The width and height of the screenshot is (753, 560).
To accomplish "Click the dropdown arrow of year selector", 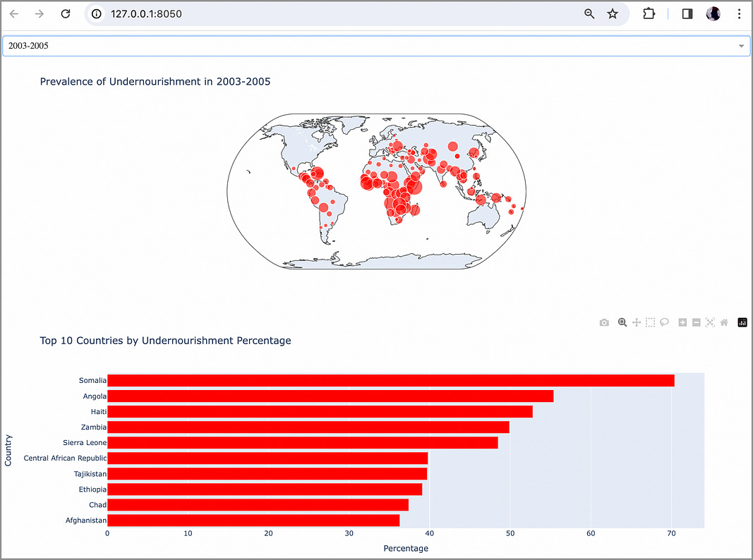I will 741,46.
